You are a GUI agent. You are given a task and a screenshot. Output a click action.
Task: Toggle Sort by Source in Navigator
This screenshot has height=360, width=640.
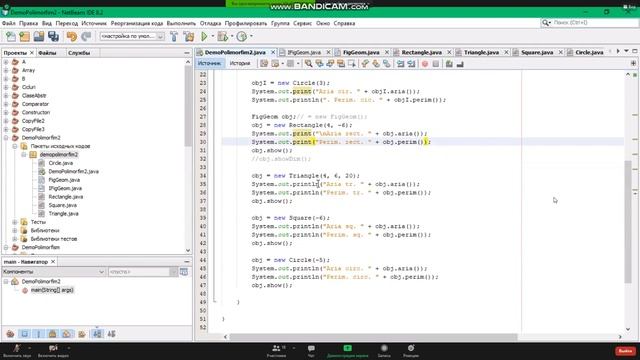(111, 334)
